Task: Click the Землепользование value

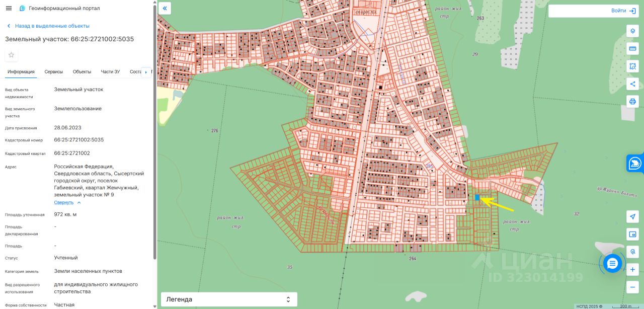Action: click(x=78, y=108)
